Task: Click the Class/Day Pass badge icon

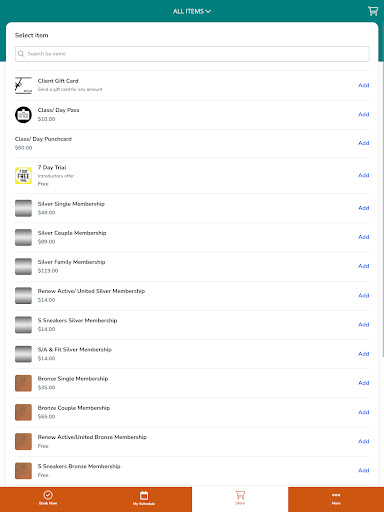Action: 23,115
